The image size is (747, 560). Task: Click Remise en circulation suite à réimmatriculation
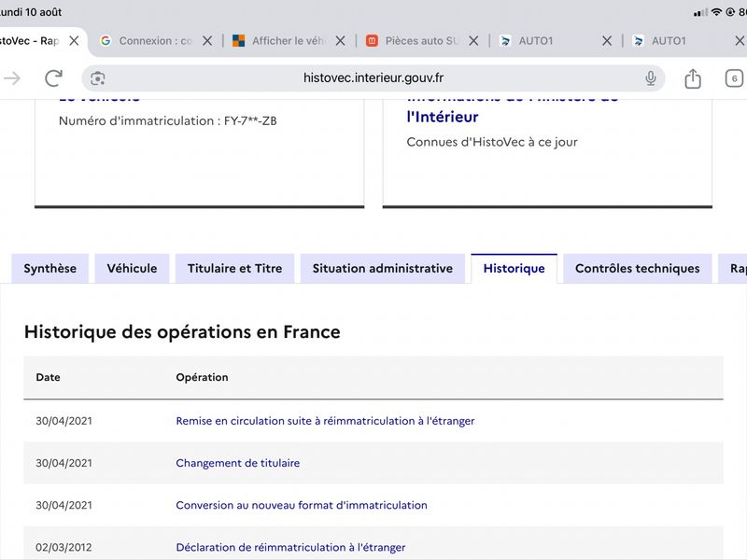pyautogui.click(x=325, y=421)
